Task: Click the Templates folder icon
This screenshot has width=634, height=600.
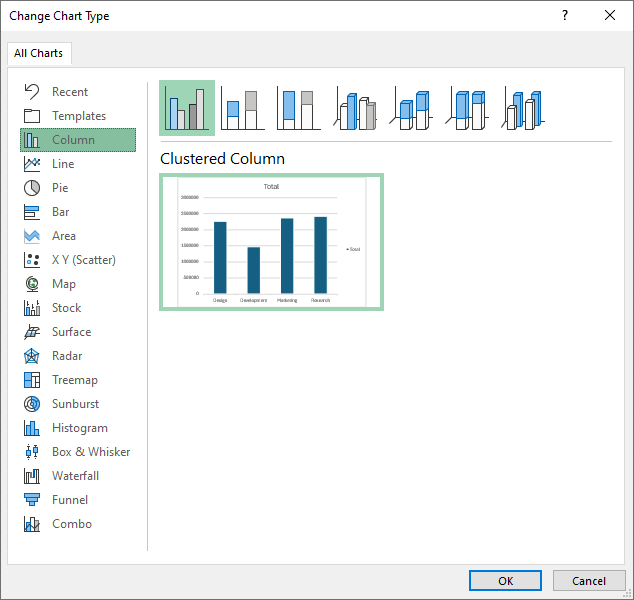Action: coord(32,116)
